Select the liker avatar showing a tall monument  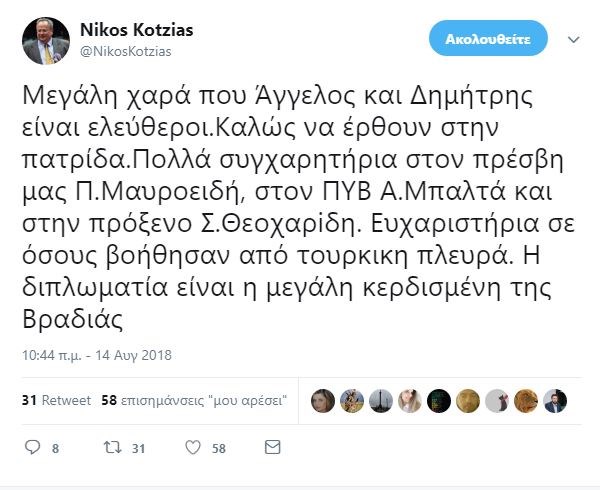coord(381,401)
